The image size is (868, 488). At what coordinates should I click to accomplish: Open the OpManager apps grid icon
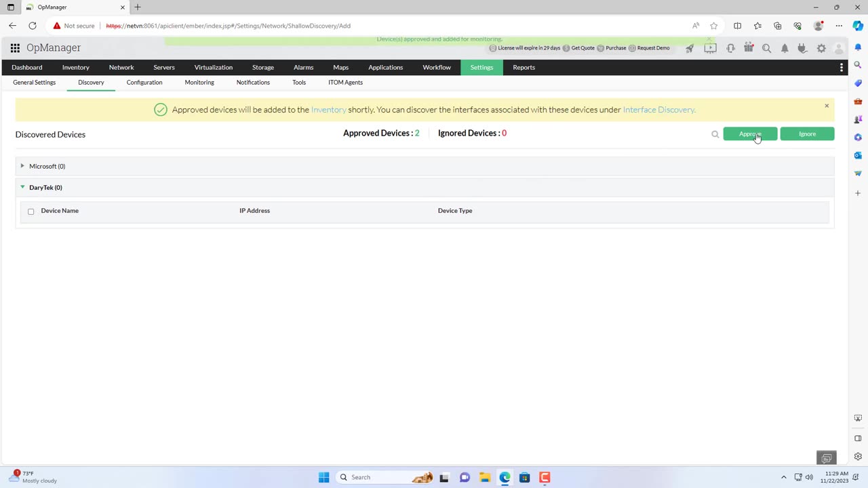pos(15,48)
